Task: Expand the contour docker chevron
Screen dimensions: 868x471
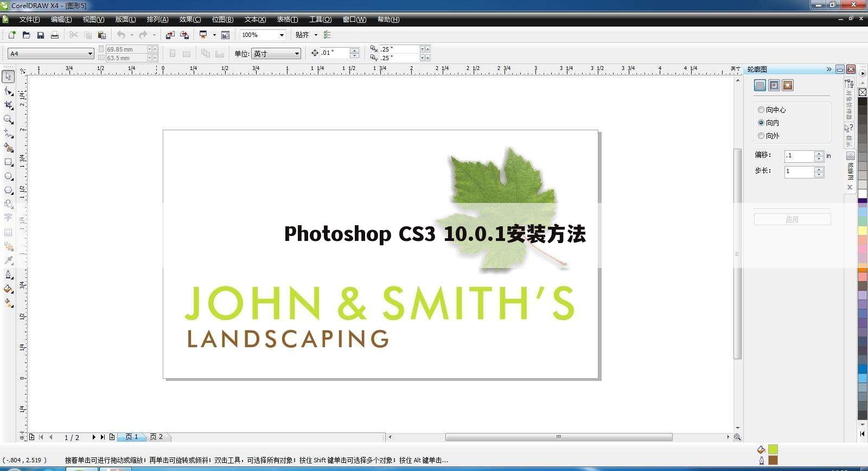Action: (828, 69)
